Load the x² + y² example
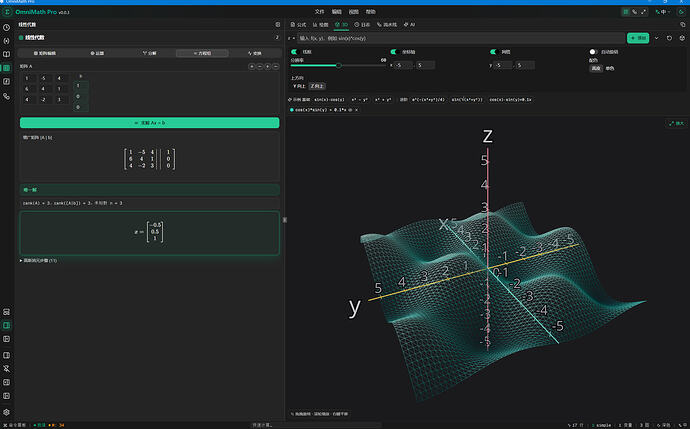 click(383, 100)
